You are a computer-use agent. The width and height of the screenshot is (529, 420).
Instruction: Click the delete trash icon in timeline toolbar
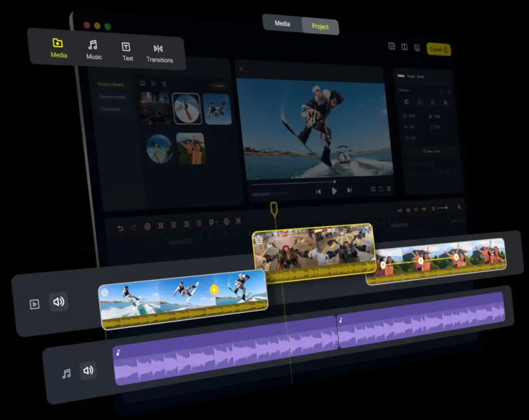[199, 224]
